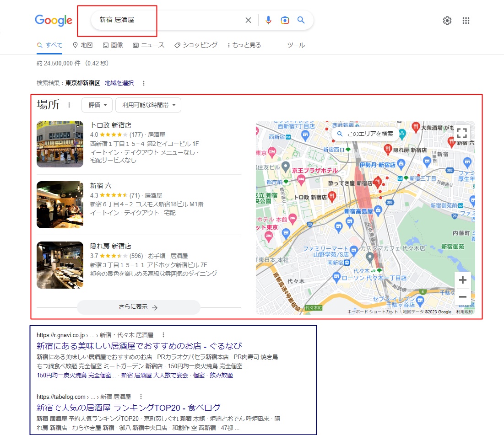504x435 pixels.
Task: Open the ツール button
Action: tap(296, 45)
